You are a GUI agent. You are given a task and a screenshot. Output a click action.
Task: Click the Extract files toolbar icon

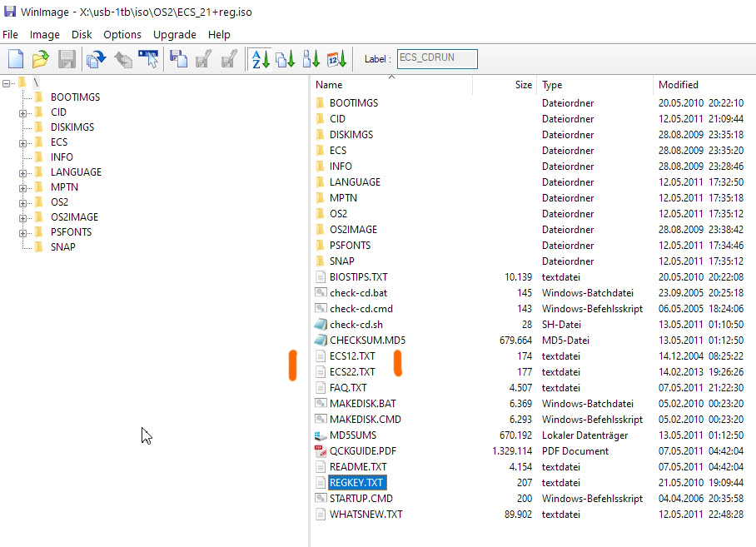pyautogui.click(x=123, y=59)
